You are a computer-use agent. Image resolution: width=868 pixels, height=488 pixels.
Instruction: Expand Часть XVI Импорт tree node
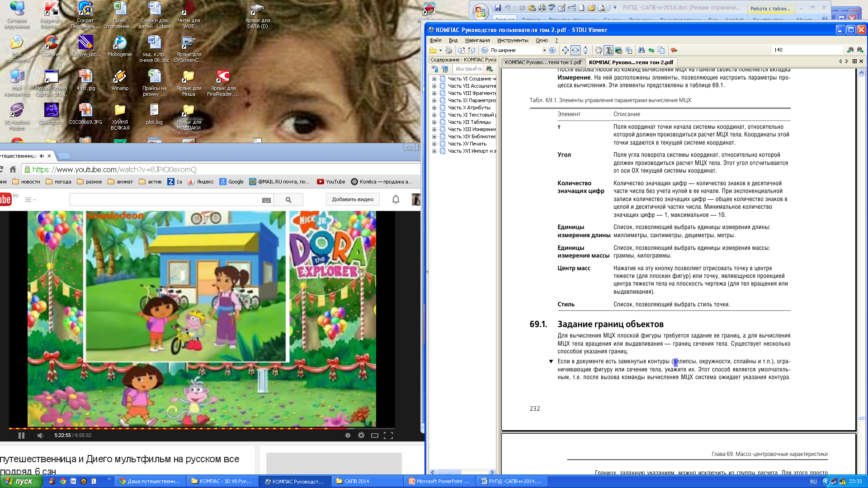[x=434, y=151]
